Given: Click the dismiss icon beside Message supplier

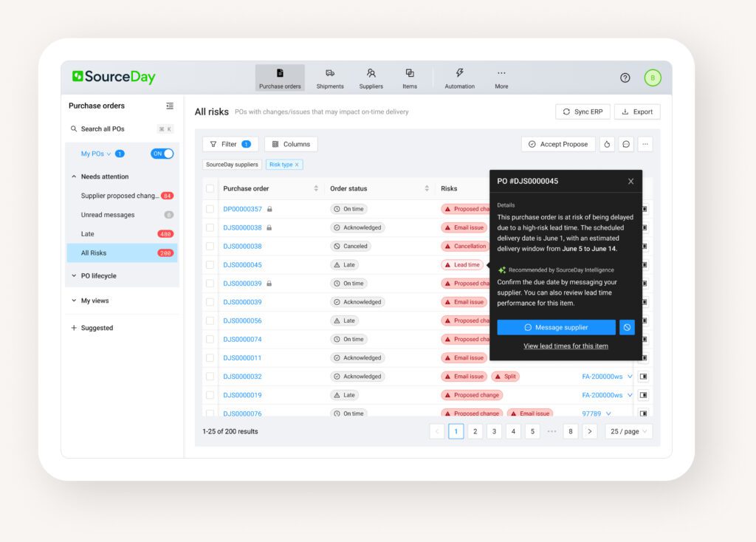Looking at the screenshot, I should click(627, 327).
